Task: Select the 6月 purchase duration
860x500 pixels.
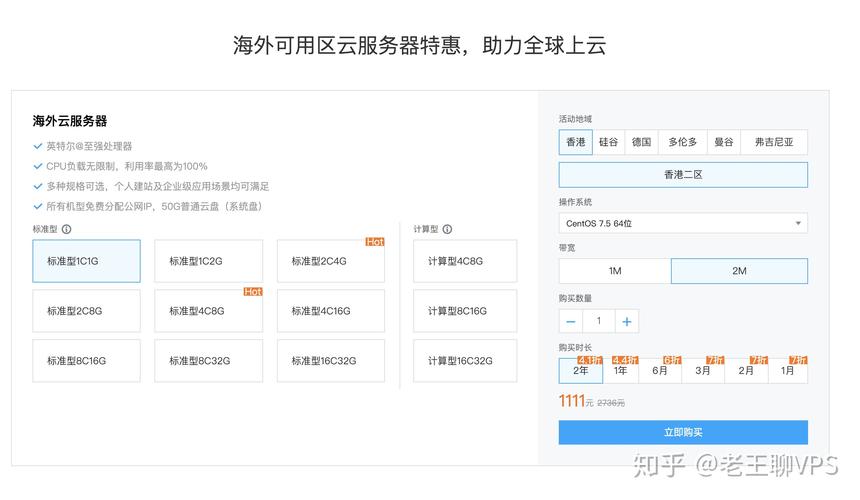Action: (660, 371)
